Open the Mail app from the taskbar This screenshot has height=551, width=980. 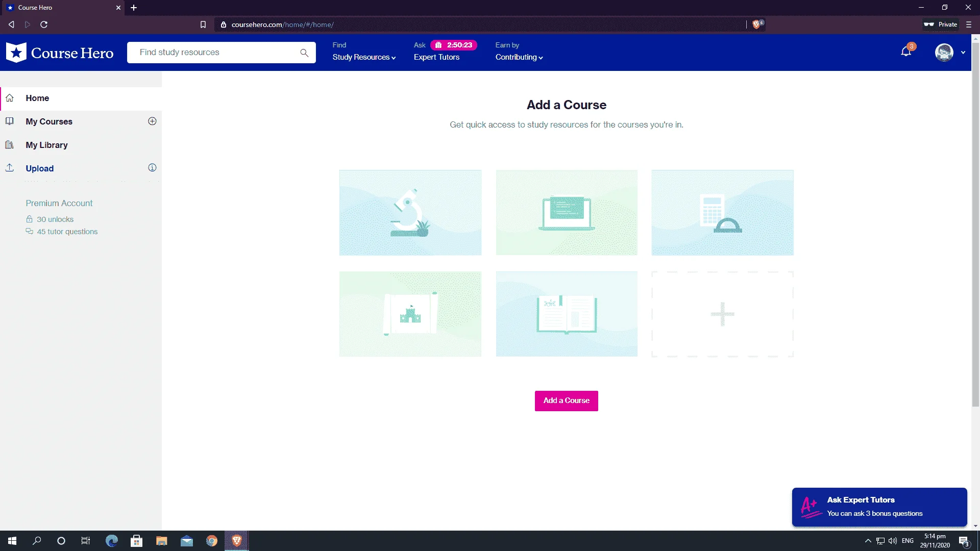point(186,541)
